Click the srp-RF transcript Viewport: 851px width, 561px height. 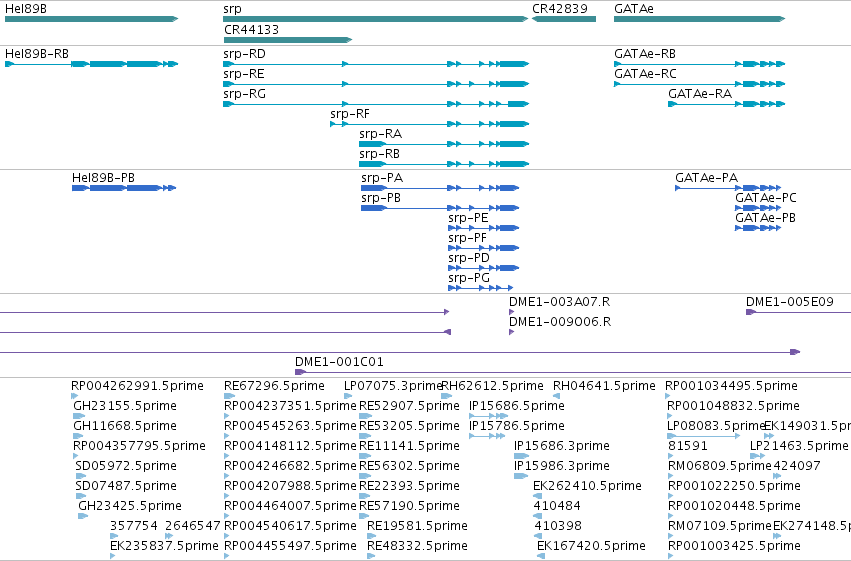click(429, 124)
